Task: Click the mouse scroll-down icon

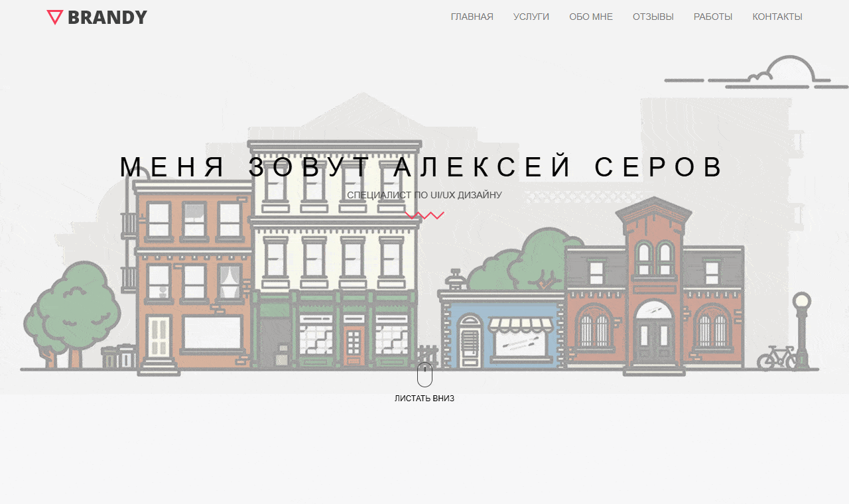Action: pos(424,375)
